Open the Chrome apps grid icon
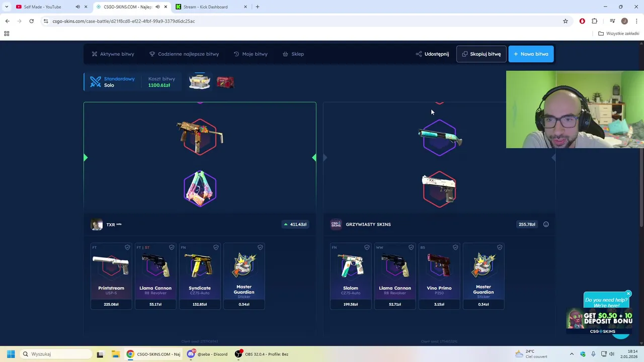The width and height of the screenshot is (644, 362). (7, 34)
